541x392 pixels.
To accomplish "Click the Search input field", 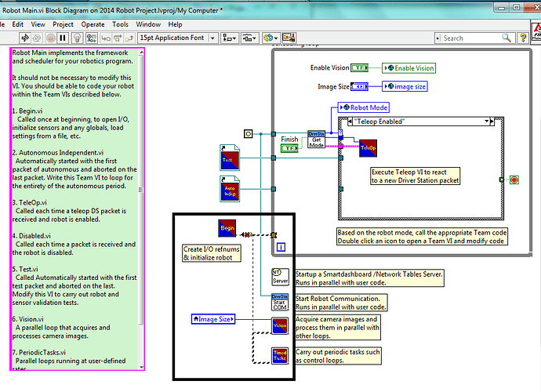I will coord(471,38).
